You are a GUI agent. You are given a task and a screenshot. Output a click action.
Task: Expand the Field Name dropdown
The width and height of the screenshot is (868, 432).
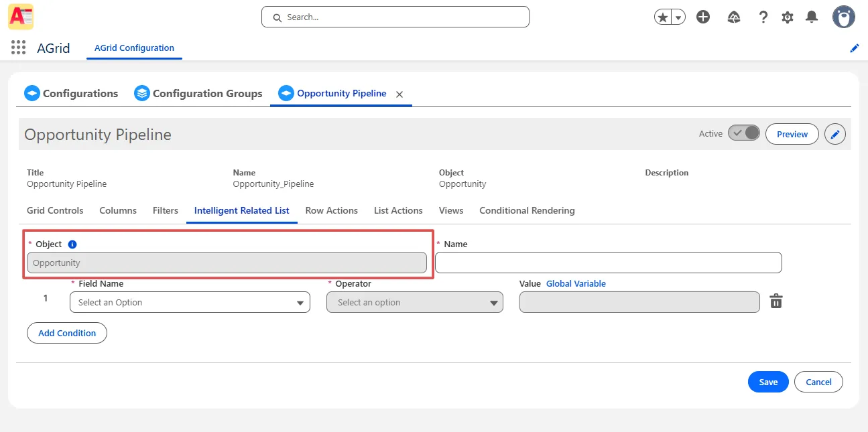pyautogui.click(x=190, y=303)
